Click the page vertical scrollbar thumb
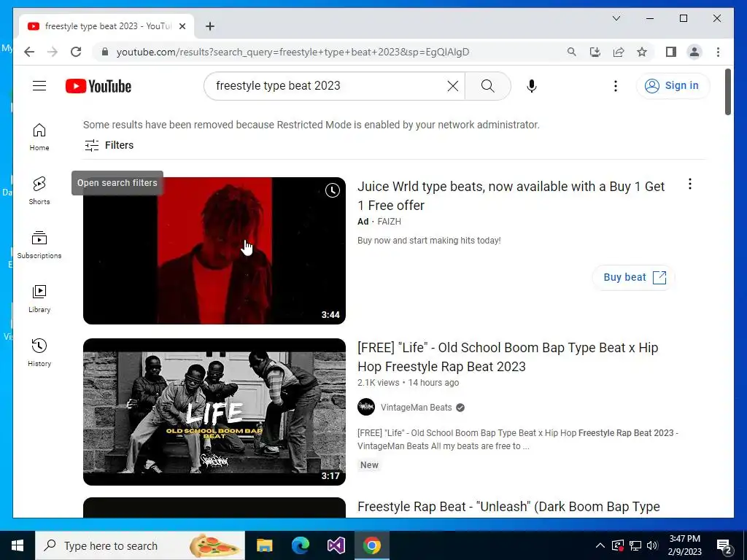The image size is (747, 560). (728, 92)
